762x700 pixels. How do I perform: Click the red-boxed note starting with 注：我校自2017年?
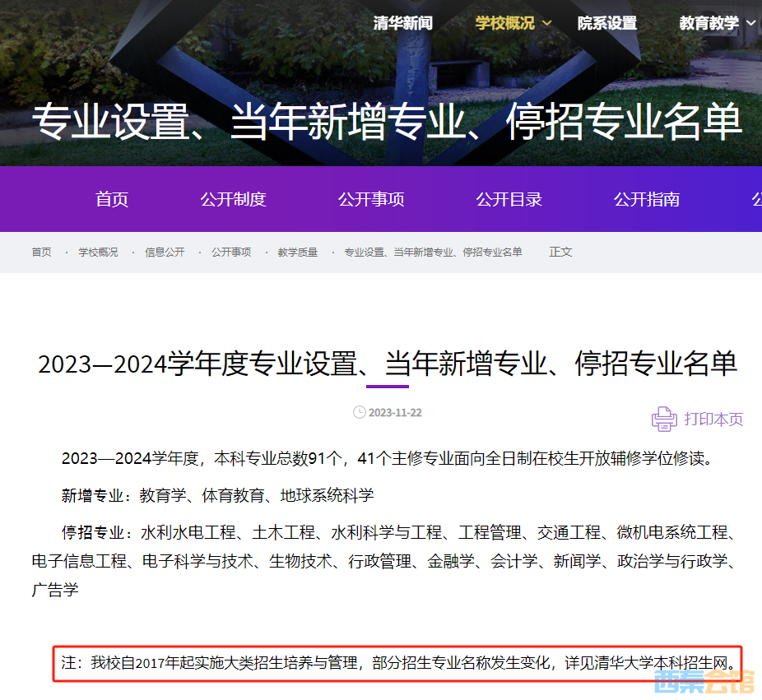[397, 663]
